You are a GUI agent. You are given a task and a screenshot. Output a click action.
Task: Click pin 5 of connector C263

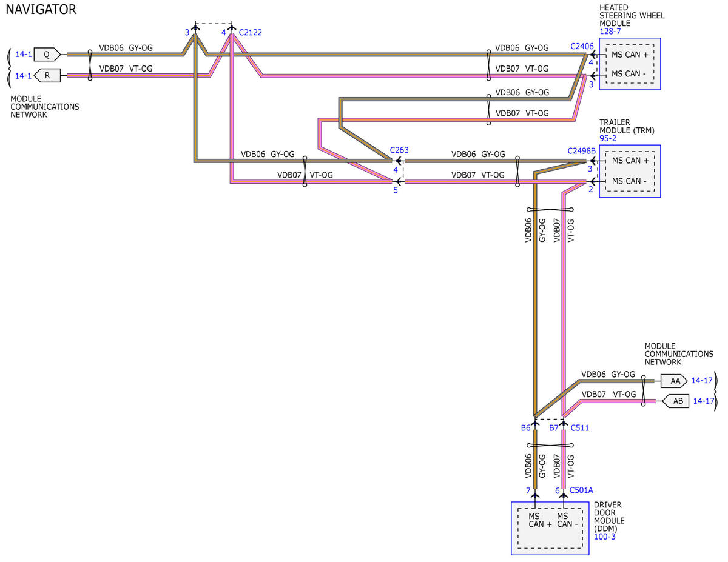click(x=396, y=190)
